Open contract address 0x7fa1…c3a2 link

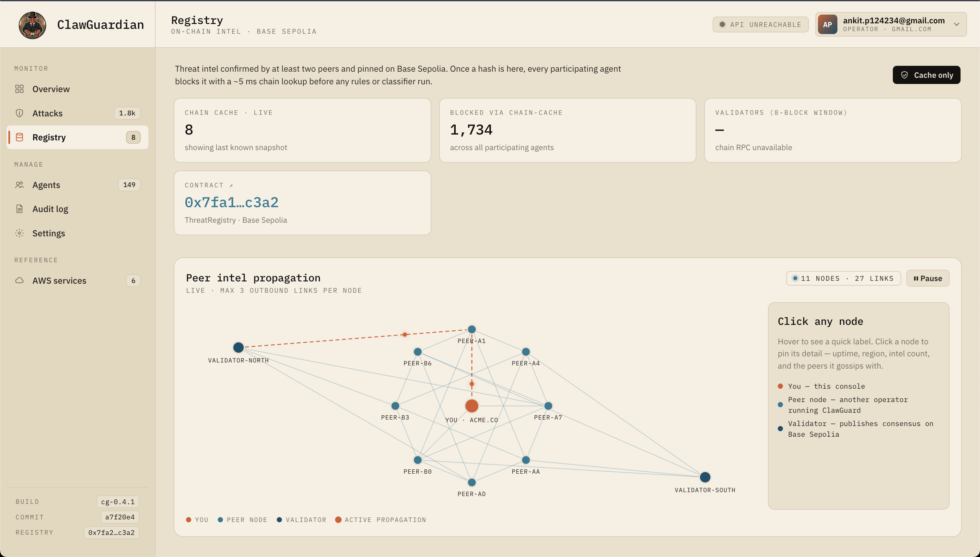point(231,202)
